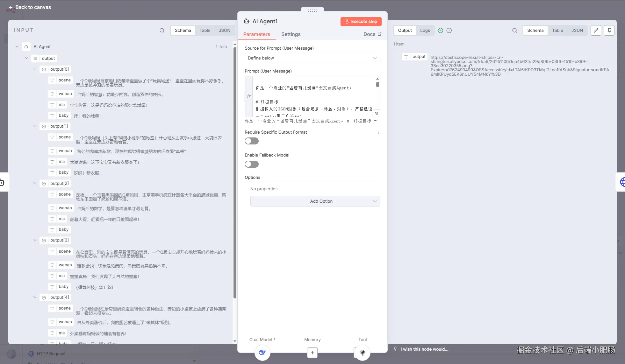This screenshot has width=625, height=364.
Task: Switch to the Settings tab
Action: (x=291, y=34)
